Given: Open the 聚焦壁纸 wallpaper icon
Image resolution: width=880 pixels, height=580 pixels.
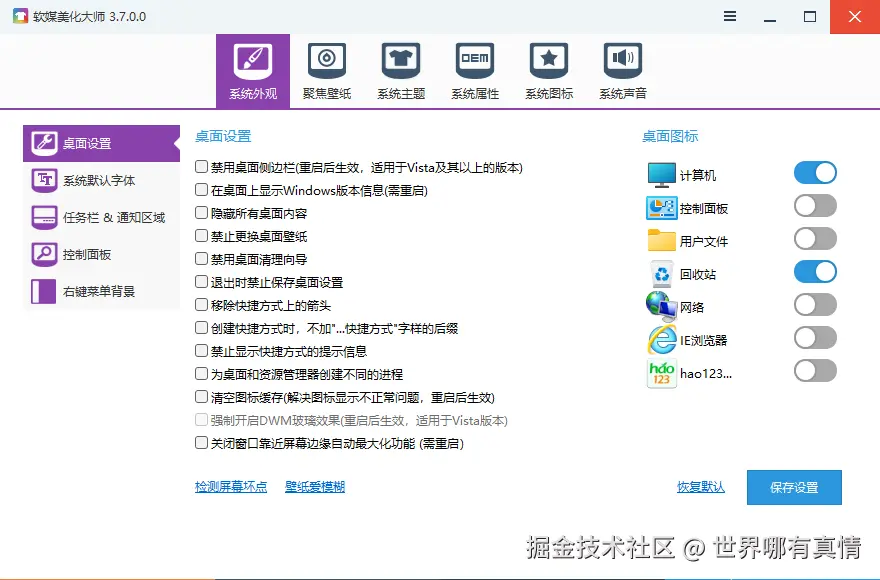Looking at the screenshot, I should (x=327, y=61).
